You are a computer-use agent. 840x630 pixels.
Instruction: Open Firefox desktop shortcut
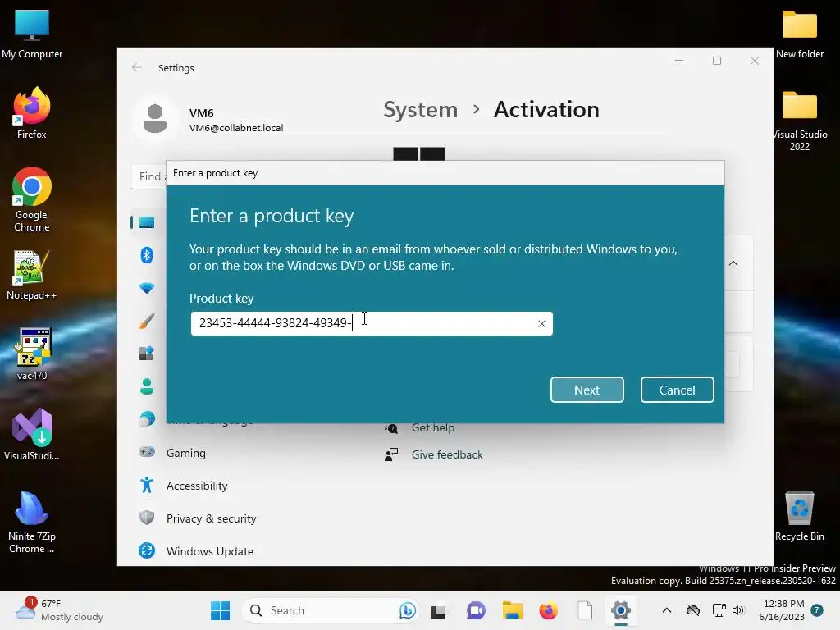[x=31, y=113]
